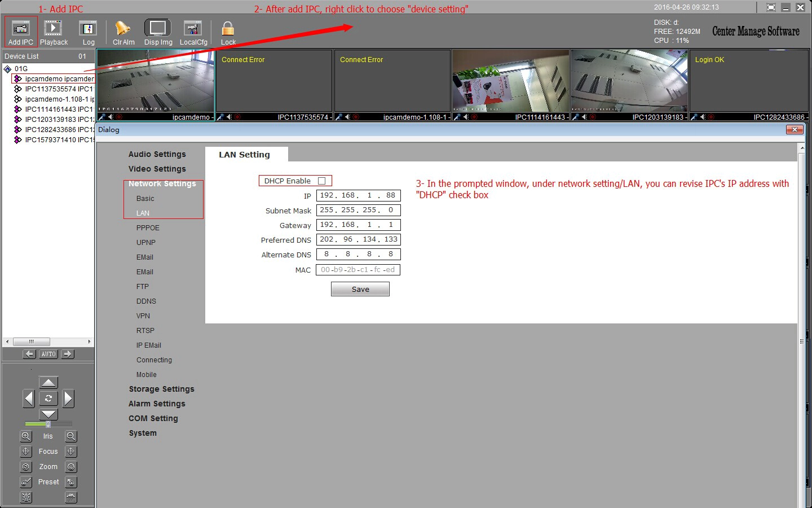Screen dimensions: 812x508
Task: Pan the camera left with PTZ left arrow
Action: pos(29,398)
